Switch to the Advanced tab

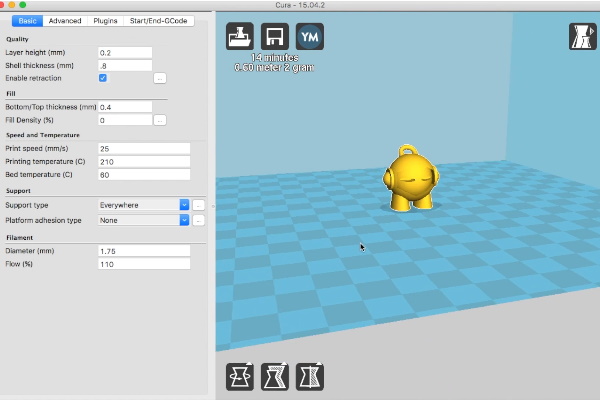coord(65,20)
